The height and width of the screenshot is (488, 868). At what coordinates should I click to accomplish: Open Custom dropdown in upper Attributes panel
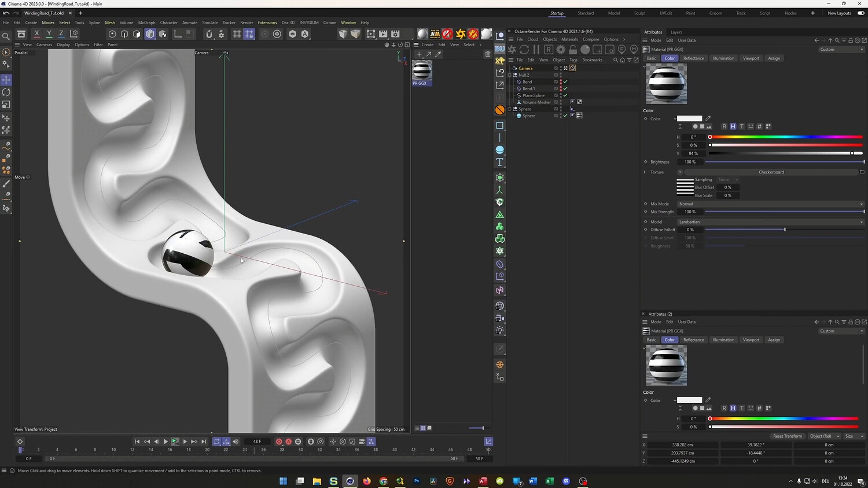[842, 50]
